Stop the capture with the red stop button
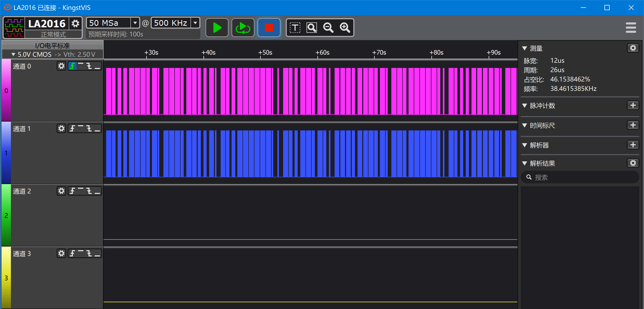This screenshot has height=309, width=644. click(x=269, y=28)
